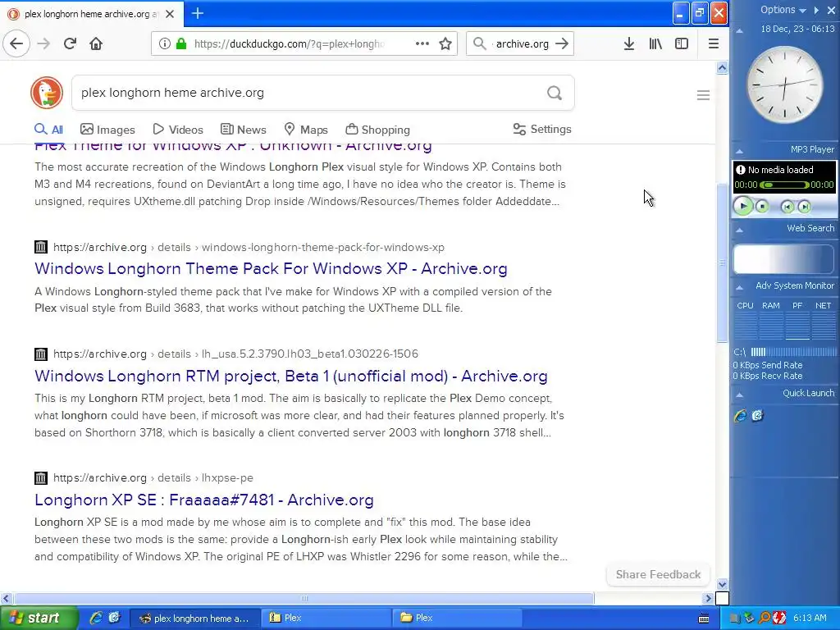Open Longhorn XP SE Fraaaaa#7481 result
Viewport: 840px width, 630px height.
pyautogui.click(x=204, y=500)
